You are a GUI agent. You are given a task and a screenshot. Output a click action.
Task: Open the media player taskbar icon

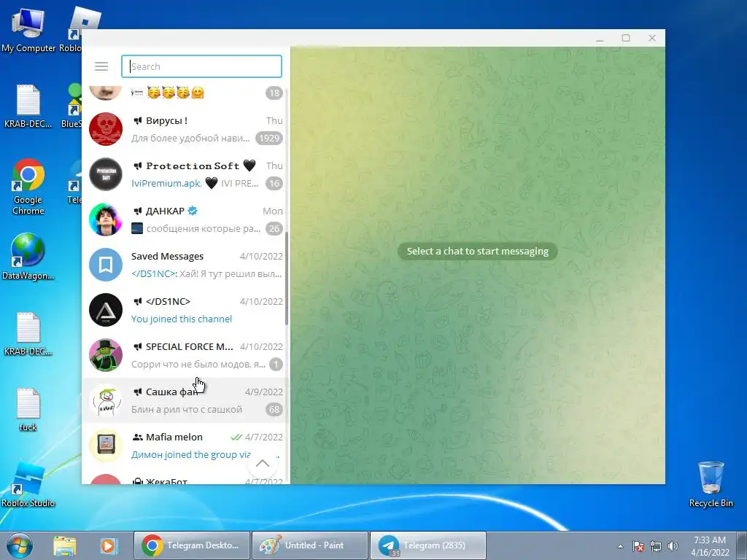[109, 545]
